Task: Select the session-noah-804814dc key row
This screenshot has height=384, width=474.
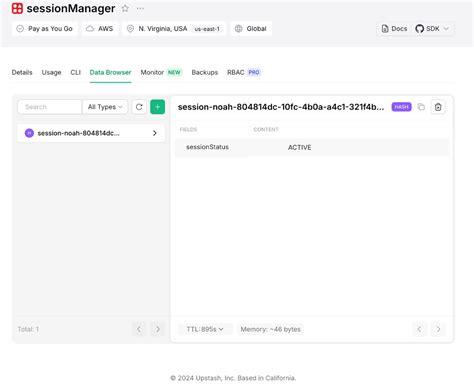Action: pos(91,133)
